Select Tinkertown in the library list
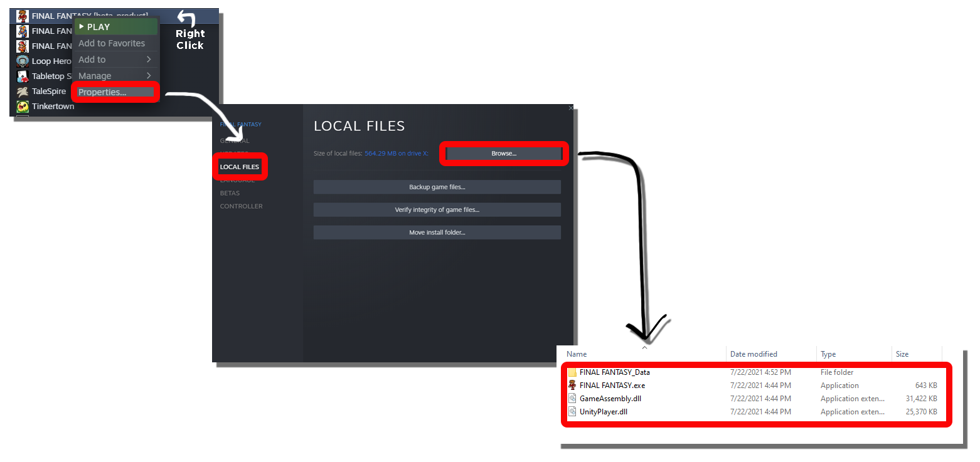The width and height of the screenshot is (980, 462). pos(53,106)
